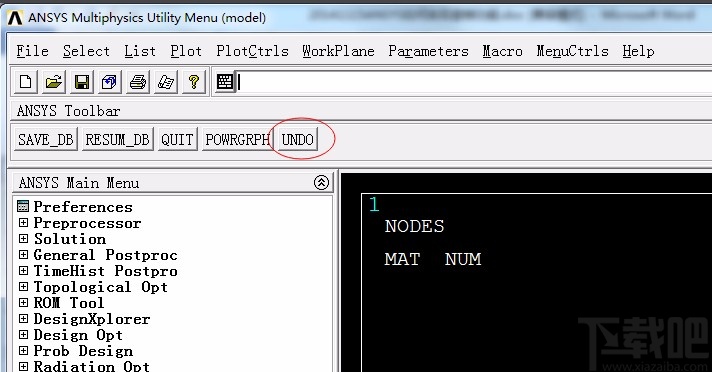Expand the Solution tree node
The width and height of the screenshot is (712, 372).
pos(23,238)
